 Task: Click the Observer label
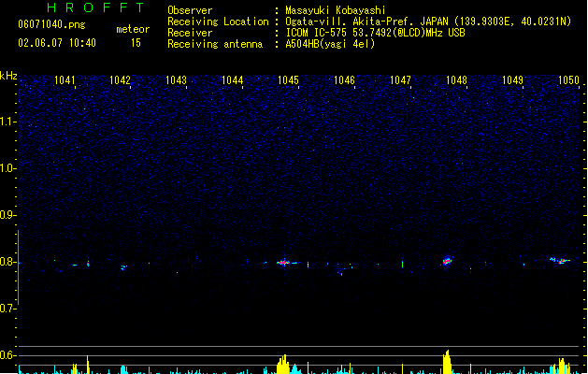coord(190,10)
